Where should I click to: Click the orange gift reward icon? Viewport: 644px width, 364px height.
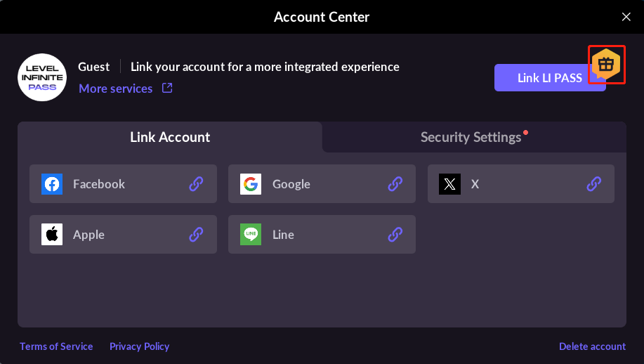(606, 65)
